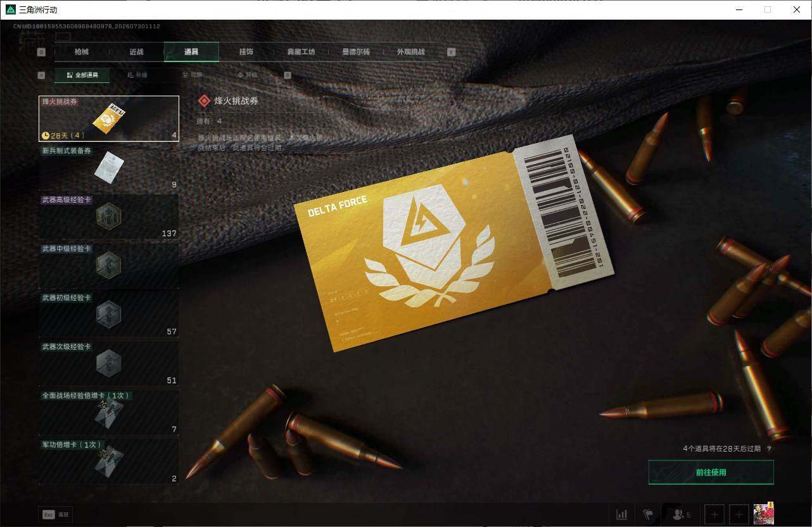Screen dimensions: 812x527
Task: Minimize the 三角洲行动 window
Action: pos(740,10)
